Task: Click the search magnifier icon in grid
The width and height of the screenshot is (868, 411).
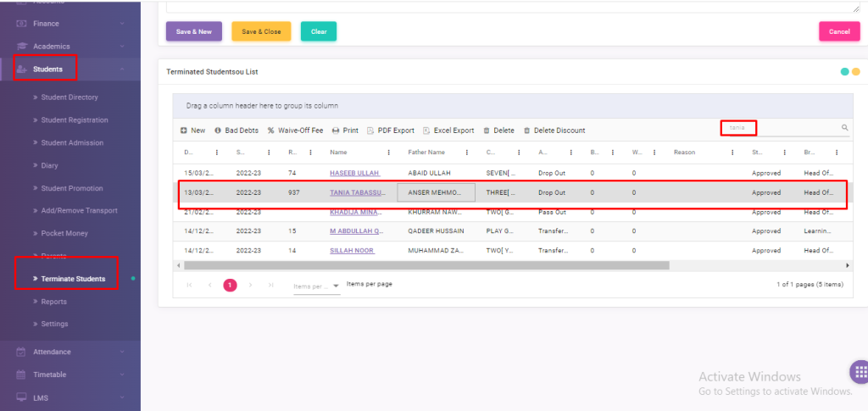Action: (x=844, y=128)
